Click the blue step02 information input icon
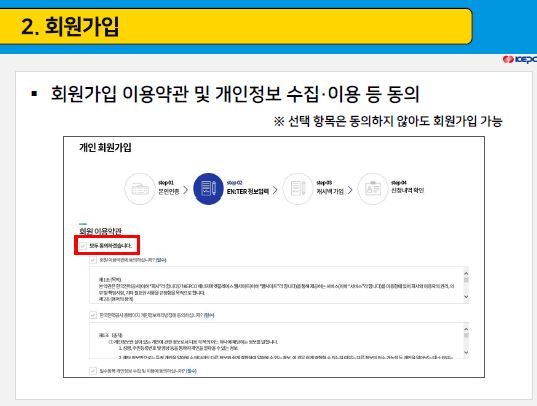 pyautogui.click(x=208, y=189)
